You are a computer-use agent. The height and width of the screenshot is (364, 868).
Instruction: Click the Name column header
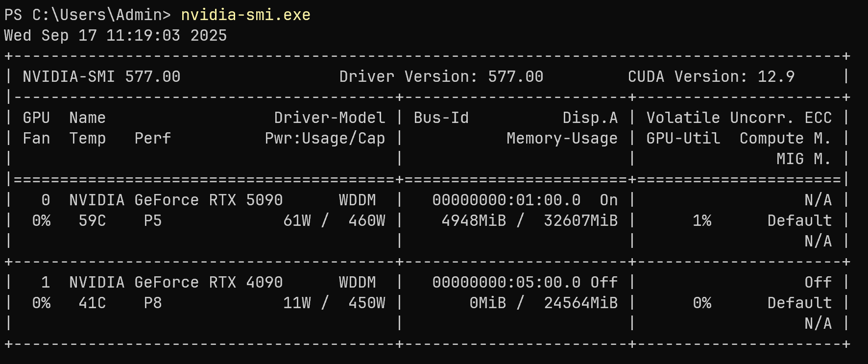tap(87, 118)
